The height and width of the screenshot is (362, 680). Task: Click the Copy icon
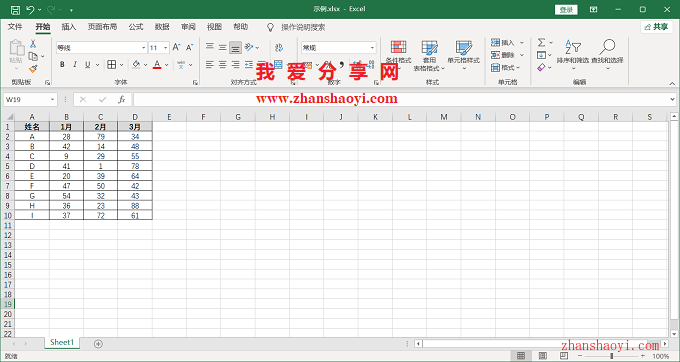pyautogui.click(x=33, y=56)
